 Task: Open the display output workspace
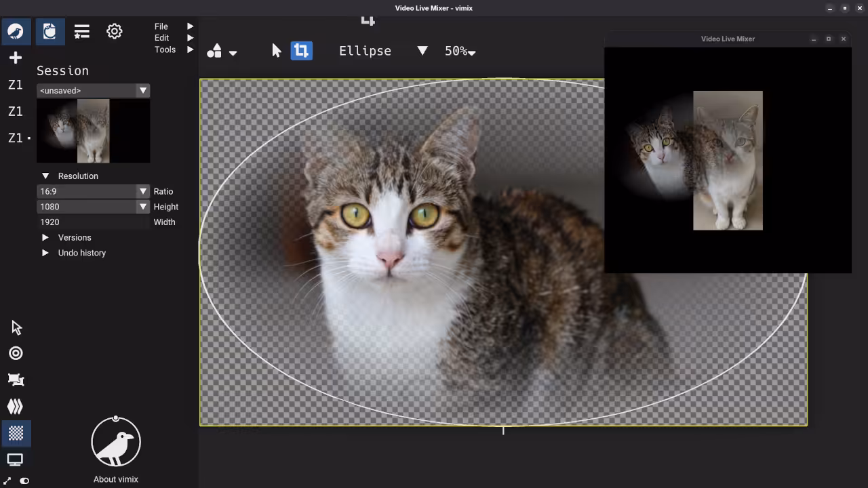tap(16, 460)
